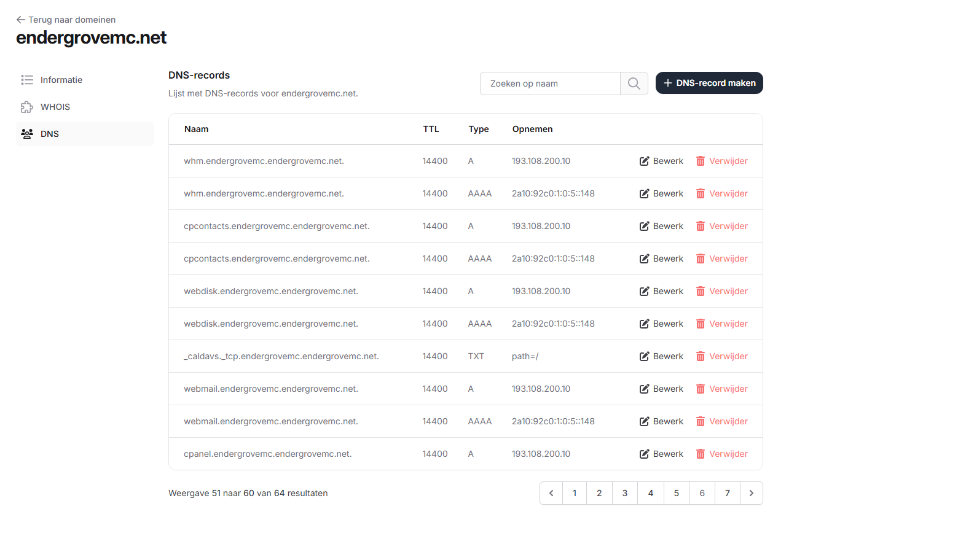The height and width of the screenshot is (560, 966).
Task: Click back arrow to return to domains
Action: tap(20, 20)
